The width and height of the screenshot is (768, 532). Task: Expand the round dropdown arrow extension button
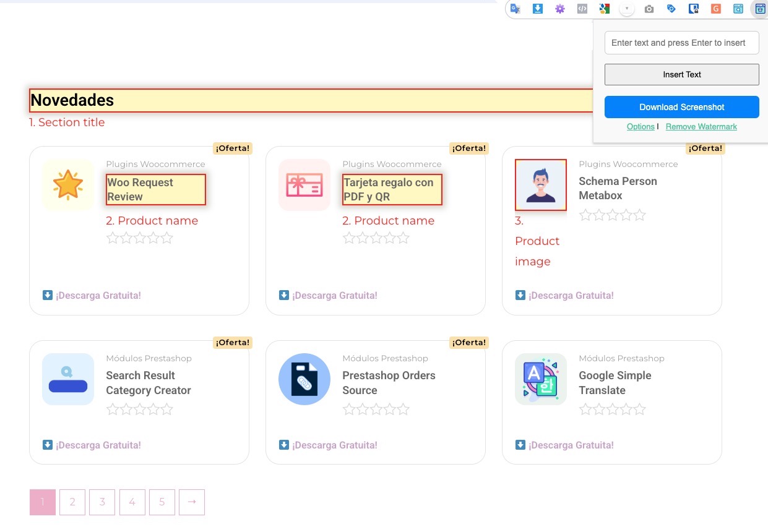627,9
